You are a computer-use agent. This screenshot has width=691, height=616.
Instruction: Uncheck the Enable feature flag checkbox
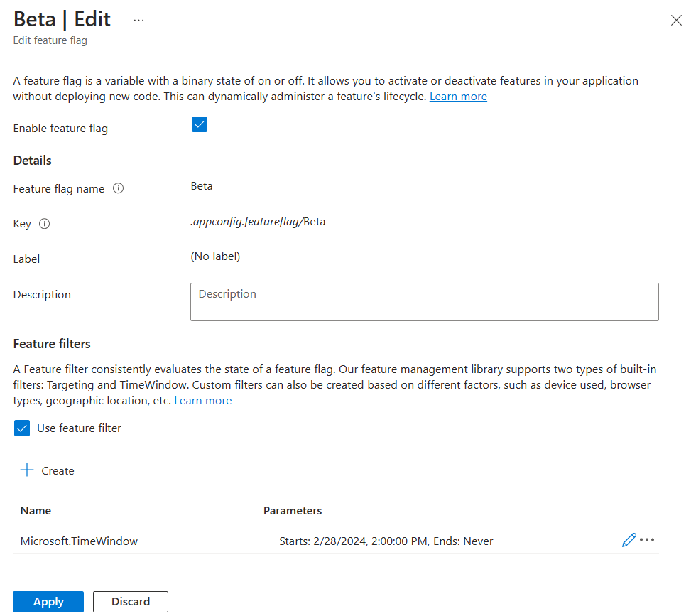point(200,125)
